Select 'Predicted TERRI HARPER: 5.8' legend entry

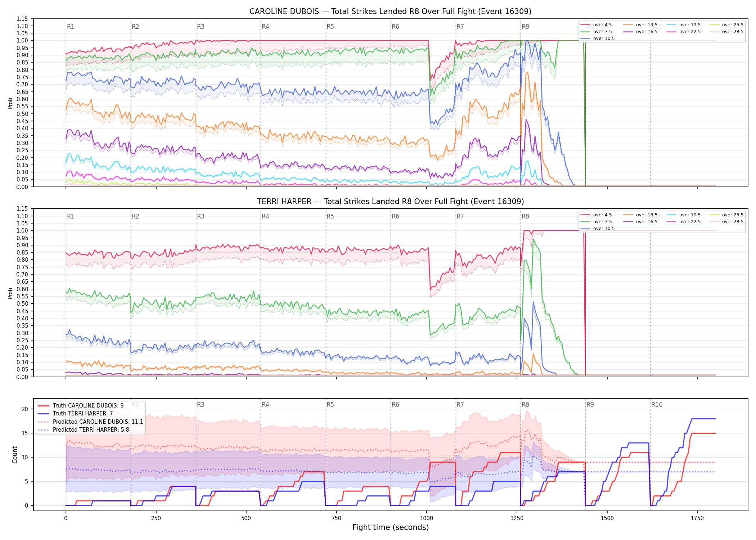(83, 429)
